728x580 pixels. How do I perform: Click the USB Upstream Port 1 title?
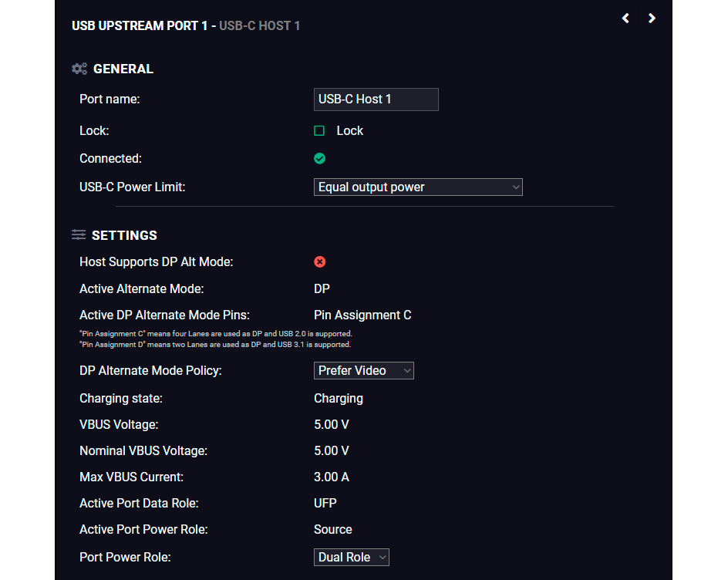pyautogui.click(x=186, y=25)
